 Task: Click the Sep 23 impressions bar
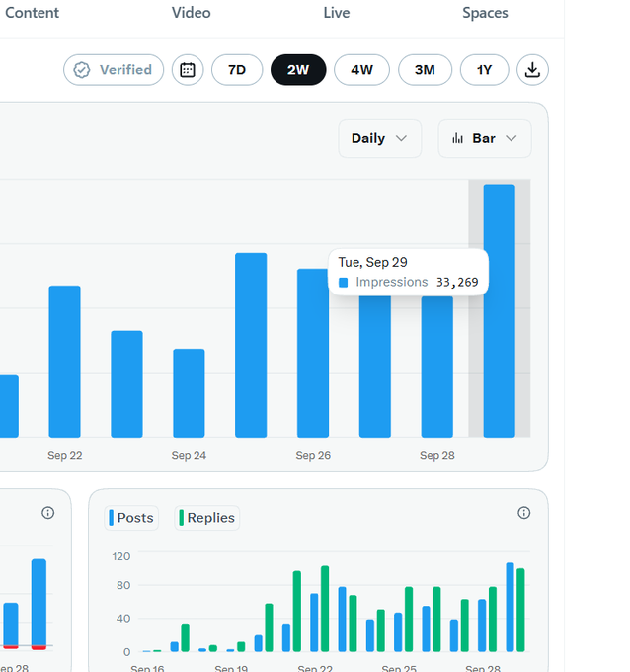(126, 384)
